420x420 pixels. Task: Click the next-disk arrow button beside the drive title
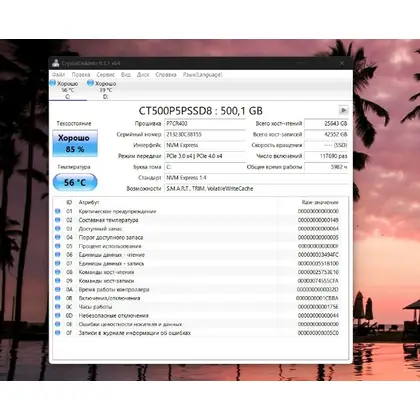tap(343, 110)
